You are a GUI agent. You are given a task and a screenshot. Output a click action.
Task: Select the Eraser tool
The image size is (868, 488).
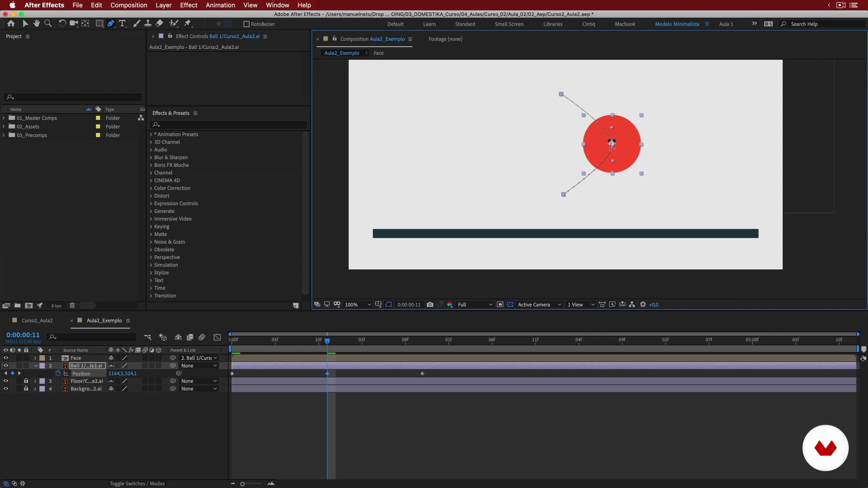tap(160, 23)
